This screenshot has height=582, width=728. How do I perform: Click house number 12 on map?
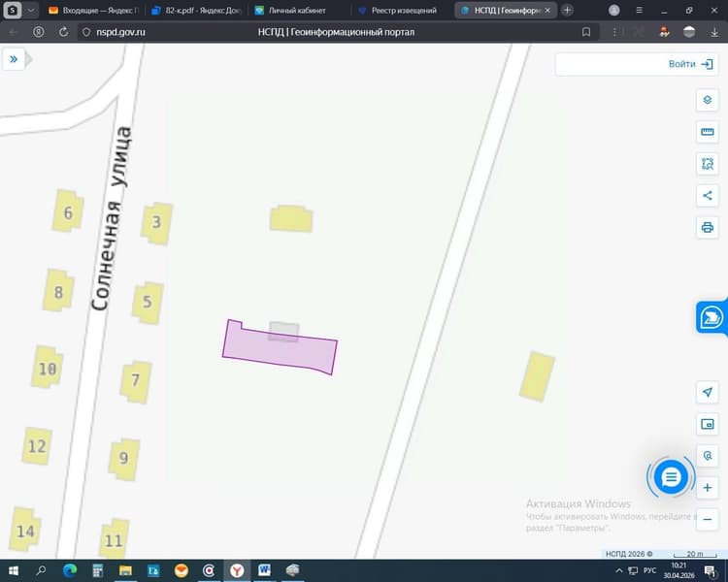click(37, 446)
